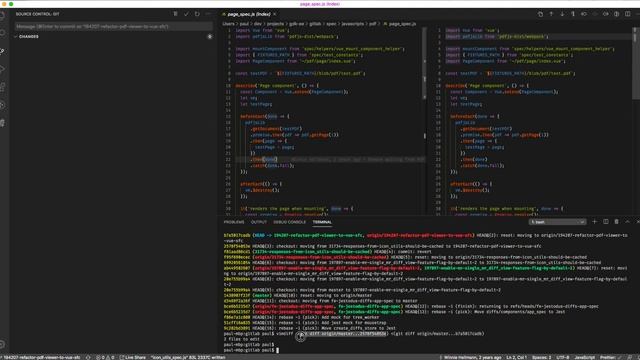
Task: Click the sync icon in the status bar
Action: pos(88,357)
